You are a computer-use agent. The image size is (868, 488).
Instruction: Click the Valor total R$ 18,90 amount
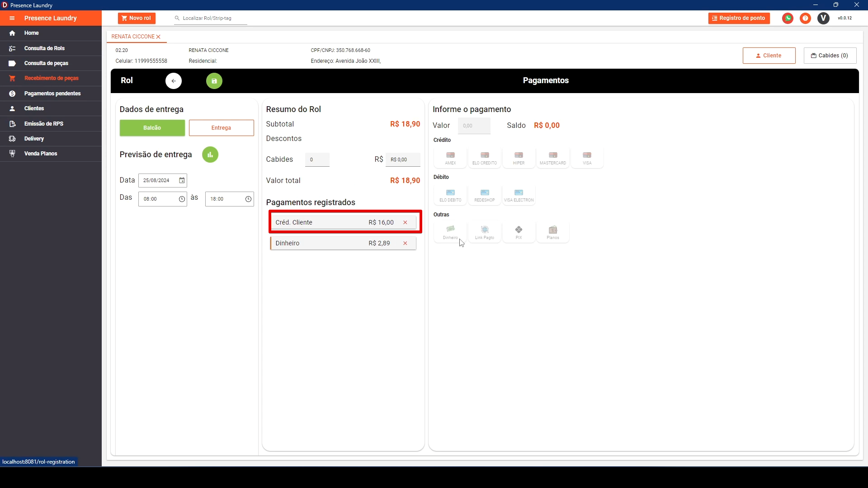[x=405, y=181]
